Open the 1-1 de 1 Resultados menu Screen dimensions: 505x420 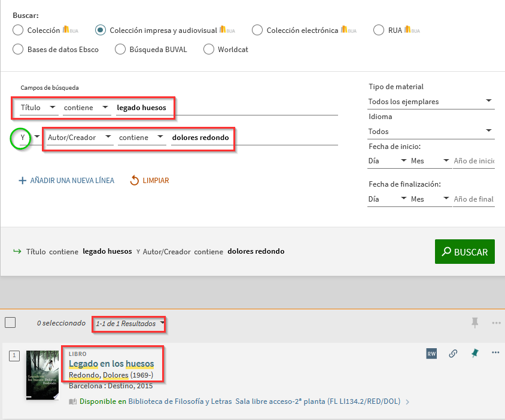click(x=130, y=324)
